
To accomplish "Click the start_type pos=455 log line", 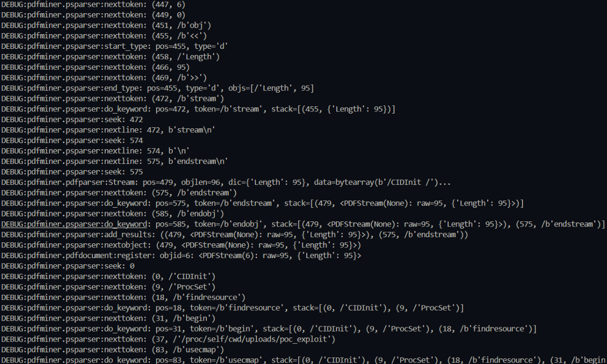I will (114, 46).
